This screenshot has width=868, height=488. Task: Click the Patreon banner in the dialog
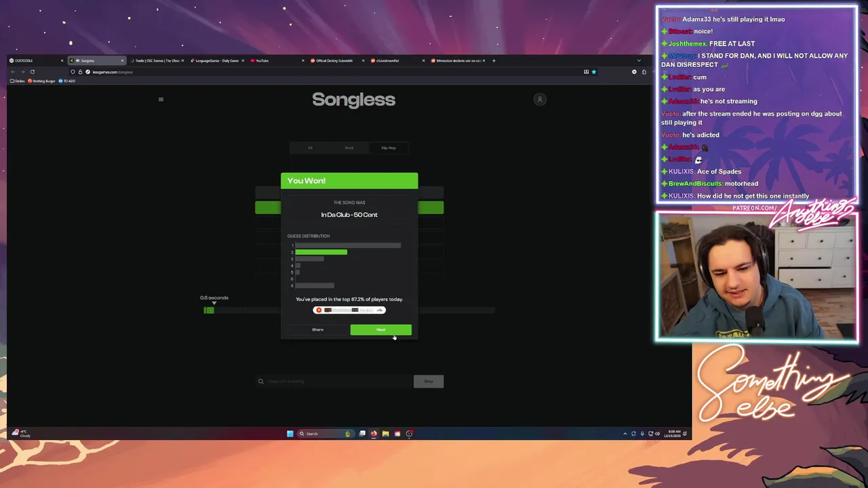(349, 310)
